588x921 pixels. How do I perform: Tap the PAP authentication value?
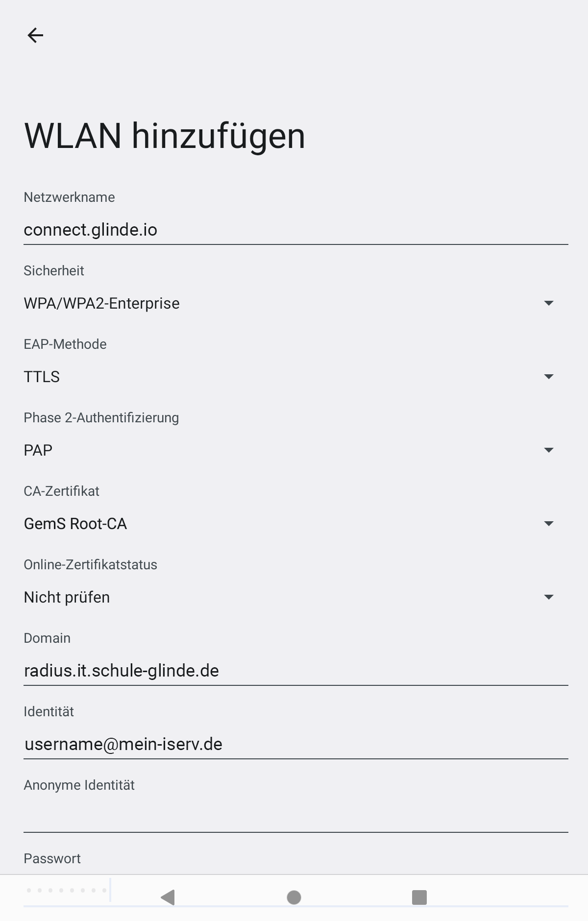[38, 451]
